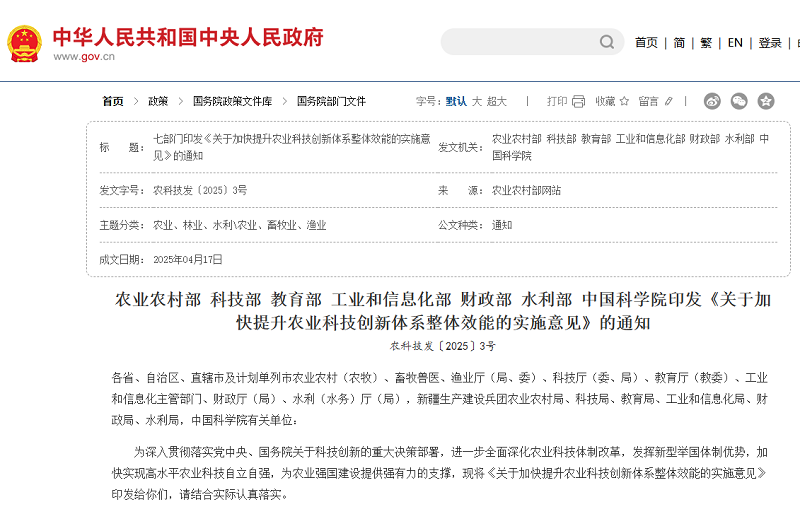800x514 pixels.
Task: Click the search magnifier icon
Action: [607, 42]
